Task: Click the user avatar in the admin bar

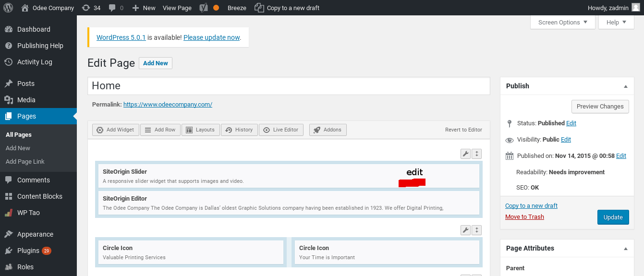Action: (635, 8)
